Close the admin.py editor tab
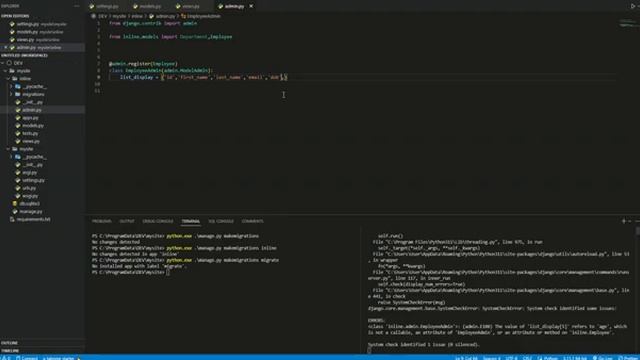This screenshot has height=360, width=640. [251, 6]
